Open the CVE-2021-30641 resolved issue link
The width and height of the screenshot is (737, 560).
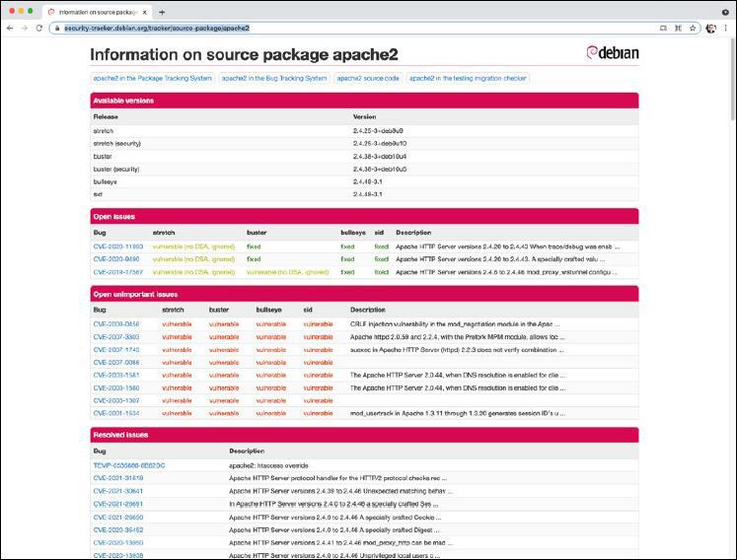(x=118, y=491)
